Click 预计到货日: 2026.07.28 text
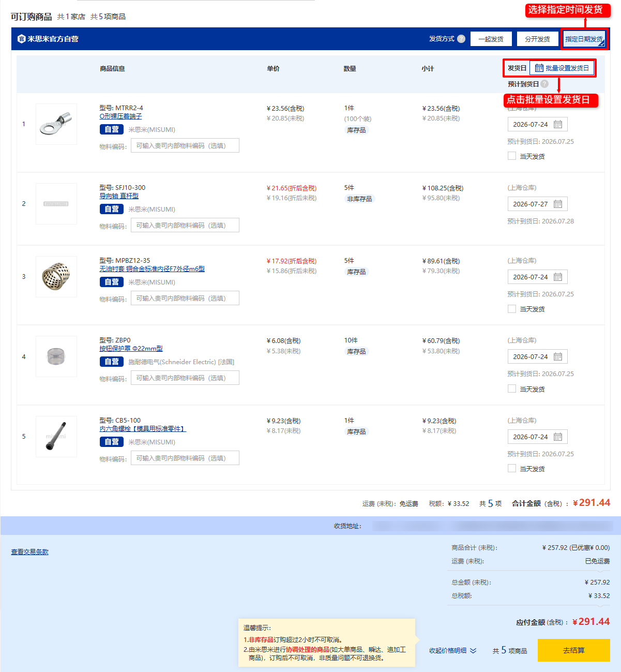Viewport: 621px width, 672px height. (540, 221)
